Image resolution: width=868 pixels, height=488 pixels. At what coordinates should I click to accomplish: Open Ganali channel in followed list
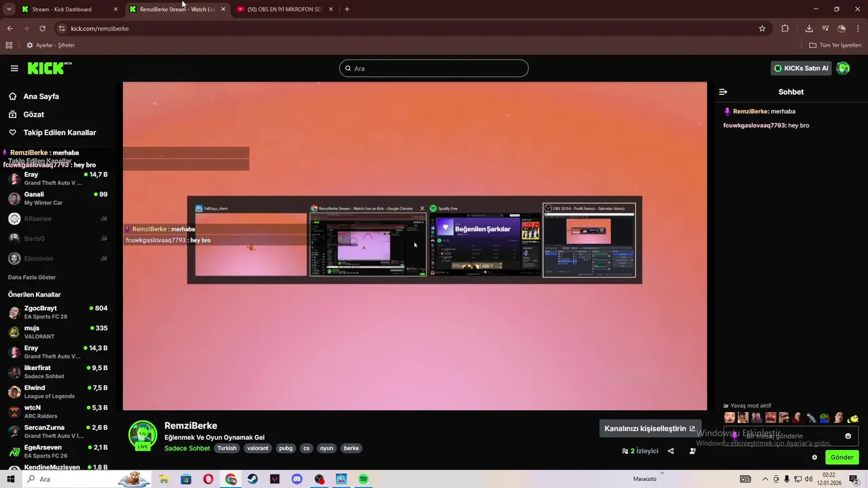pos(58,199)
